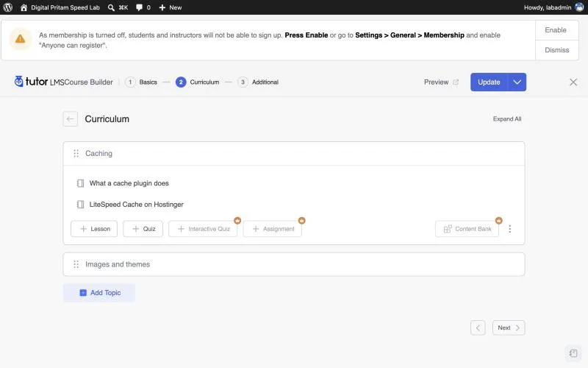Go to the Basics step
Image resolution: width=588 pixels, height=368 pixels.
(x=141, y=82)
